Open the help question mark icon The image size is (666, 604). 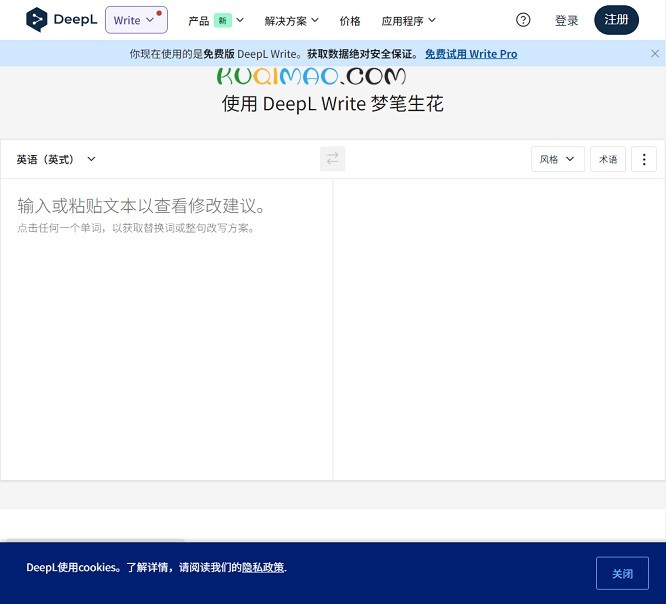[x=523, y=20]
